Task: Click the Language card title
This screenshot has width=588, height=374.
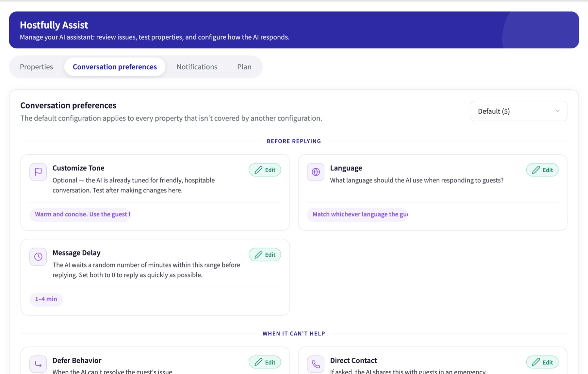Action: [x=346, y=168]
